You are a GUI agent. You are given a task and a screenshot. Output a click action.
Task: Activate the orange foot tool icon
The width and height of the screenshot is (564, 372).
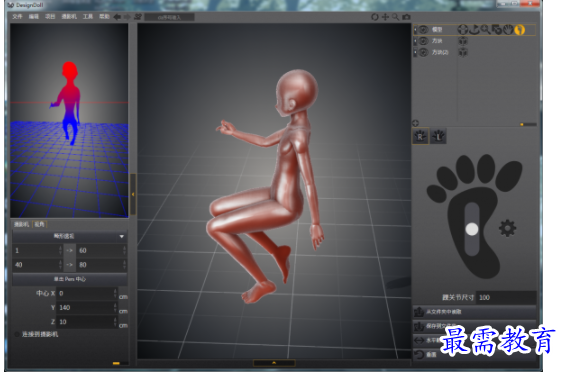point(519,30)
